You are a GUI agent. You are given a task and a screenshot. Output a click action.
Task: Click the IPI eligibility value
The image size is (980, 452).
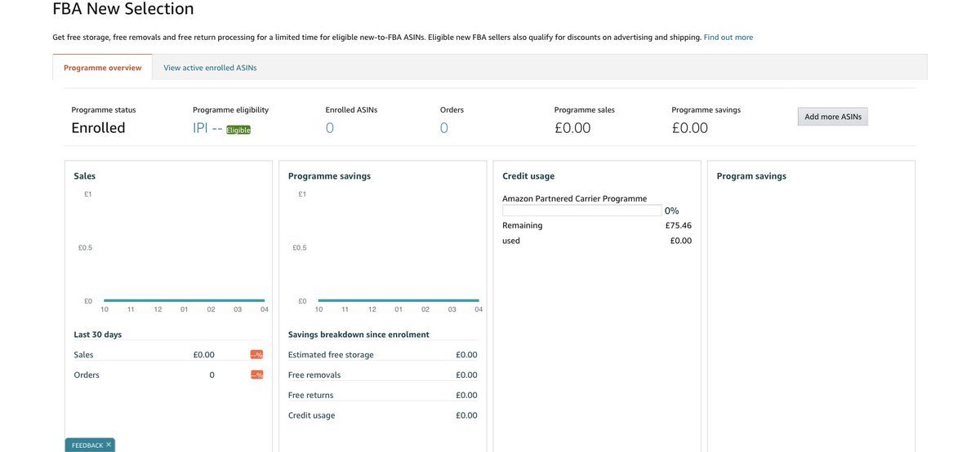[x=207, y=128]
